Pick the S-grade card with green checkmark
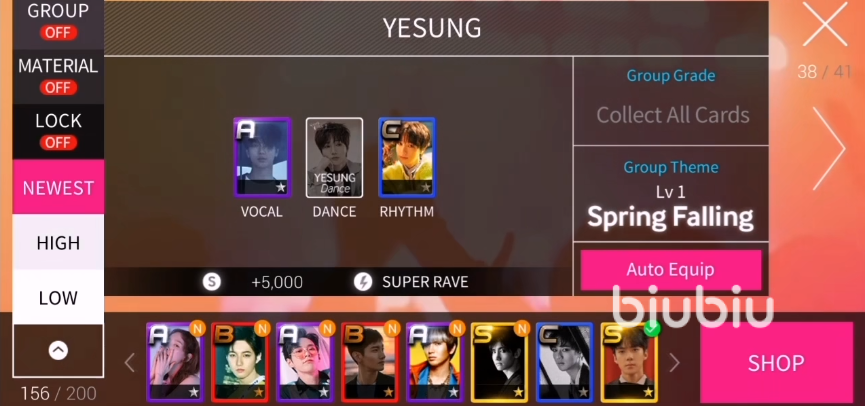This screenshot has height=406, width=865. tap(630, 362)
